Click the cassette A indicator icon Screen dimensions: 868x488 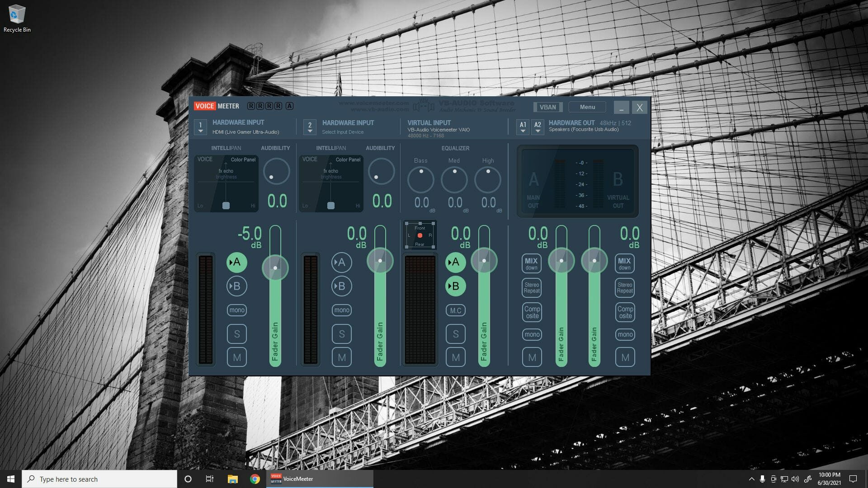click(289, 106)
